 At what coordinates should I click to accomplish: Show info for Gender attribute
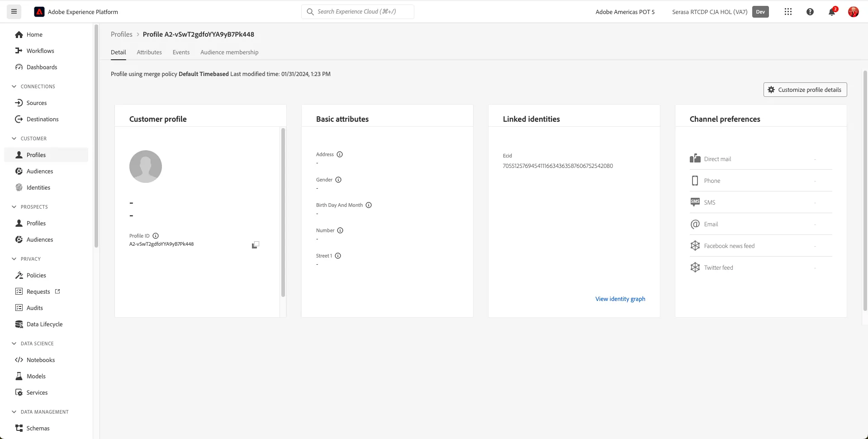pos(338,180)
